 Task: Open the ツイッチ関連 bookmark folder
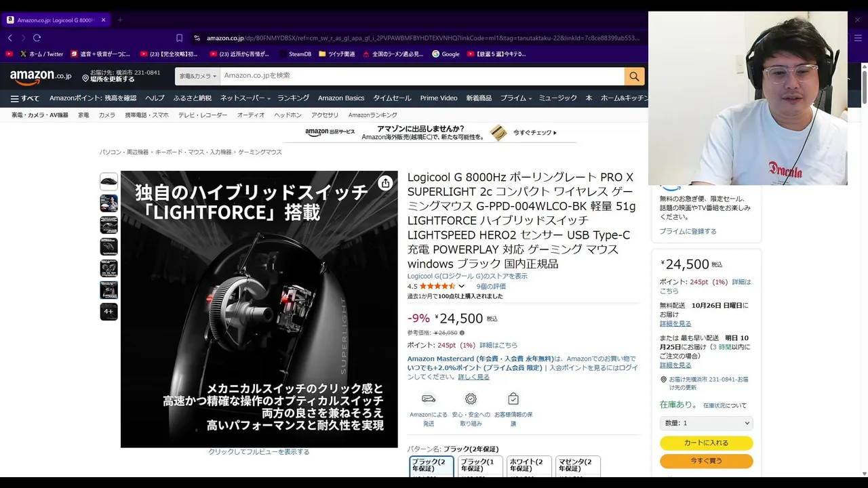[x=336, y=54]
